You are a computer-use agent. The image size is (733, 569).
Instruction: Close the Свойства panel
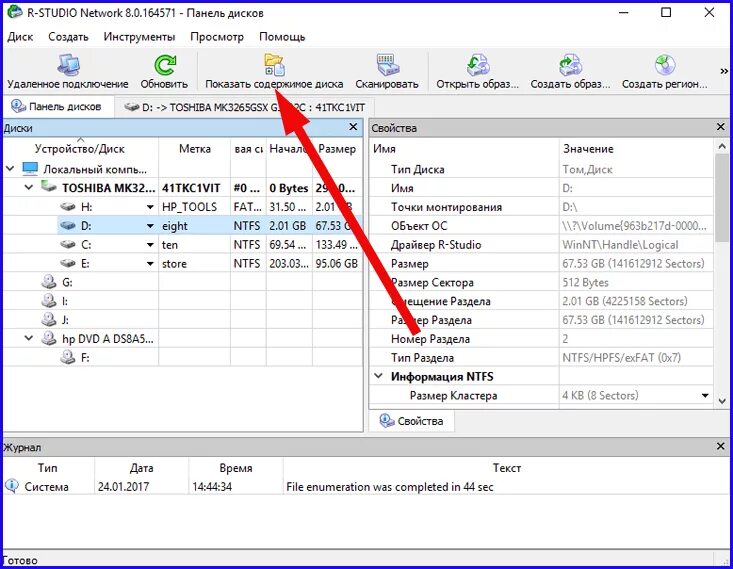point(721,127)
